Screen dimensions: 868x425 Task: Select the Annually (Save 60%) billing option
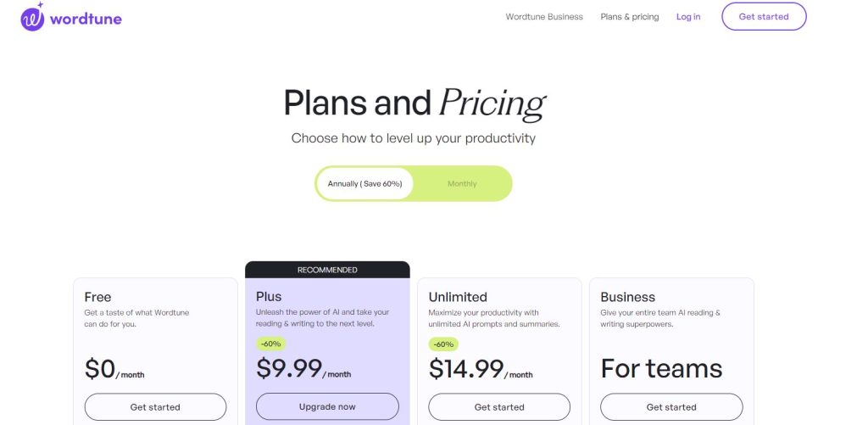pos(364,183)
